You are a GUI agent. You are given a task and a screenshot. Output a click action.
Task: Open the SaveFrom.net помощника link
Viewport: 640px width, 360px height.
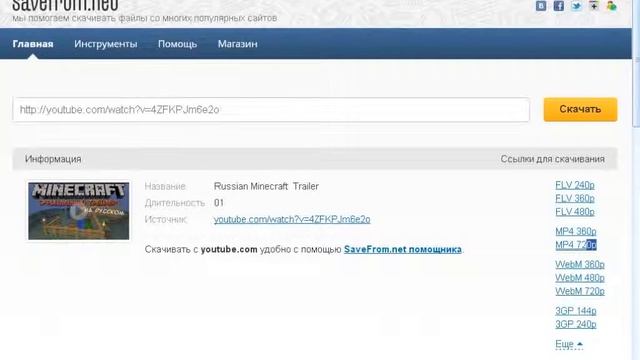[402, 249]
